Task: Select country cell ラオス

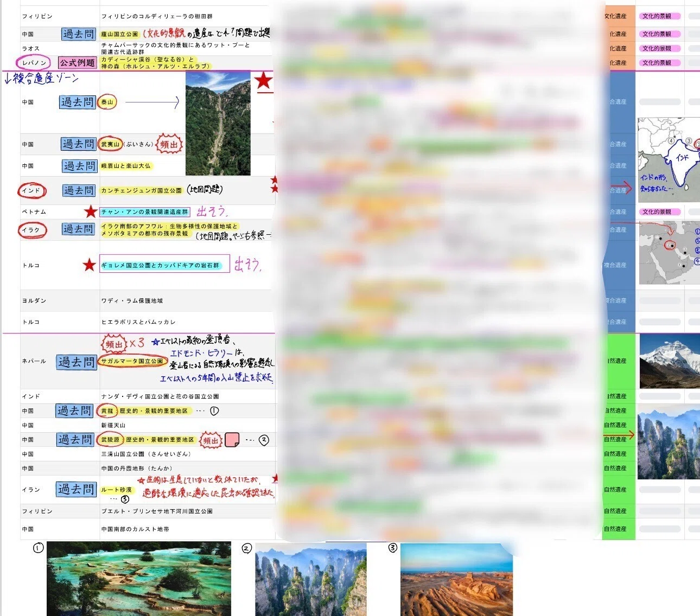Action: (30, 48)
